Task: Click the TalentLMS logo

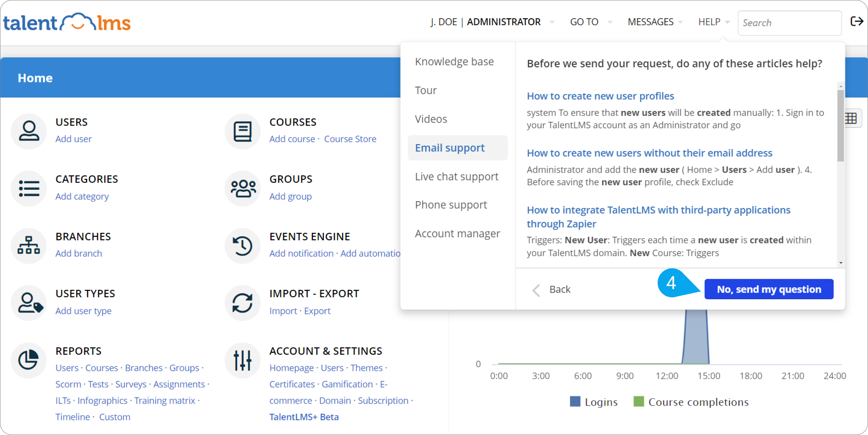Action: (x=67, y=23)
